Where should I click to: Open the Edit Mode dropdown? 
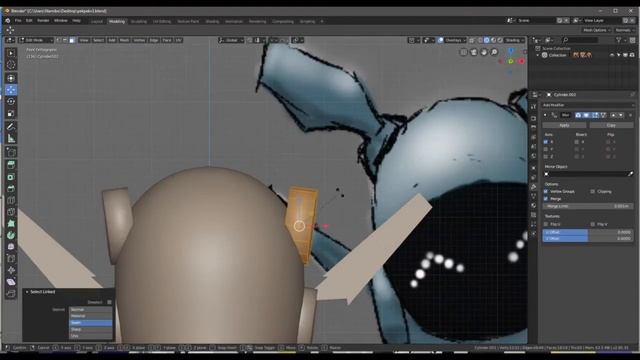point(36,40)
